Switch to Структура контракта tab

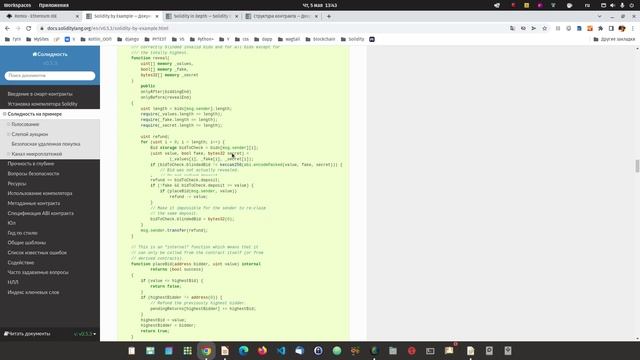coord(282,16)
